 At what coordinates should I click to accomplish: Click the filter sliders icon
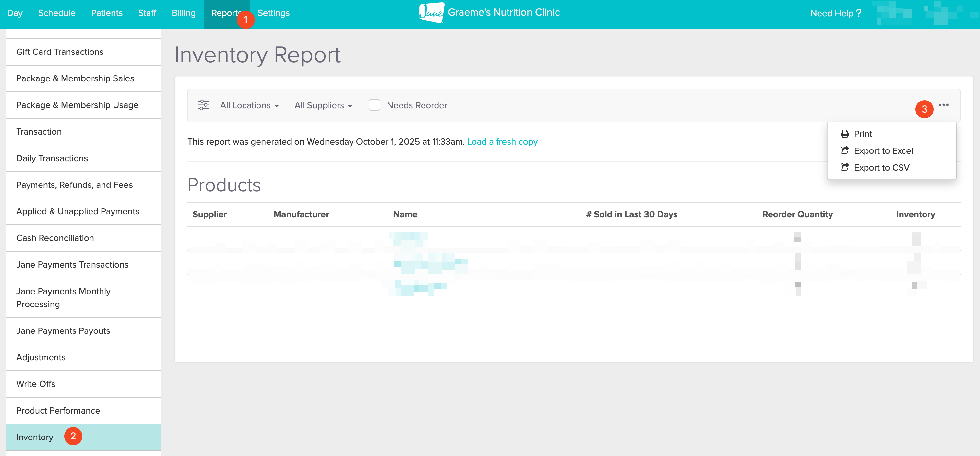(x=203, y=105)
